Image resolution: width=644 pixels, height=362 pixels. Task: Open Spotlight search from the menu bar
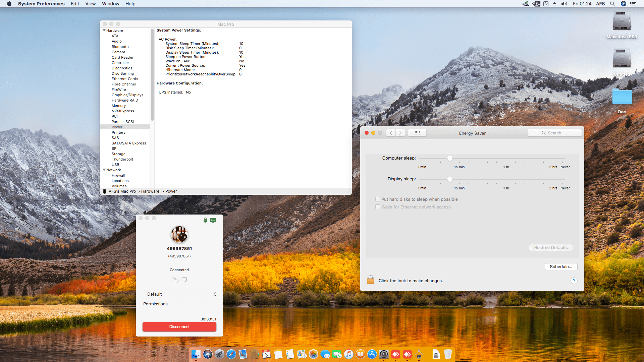tap(612, 4)
